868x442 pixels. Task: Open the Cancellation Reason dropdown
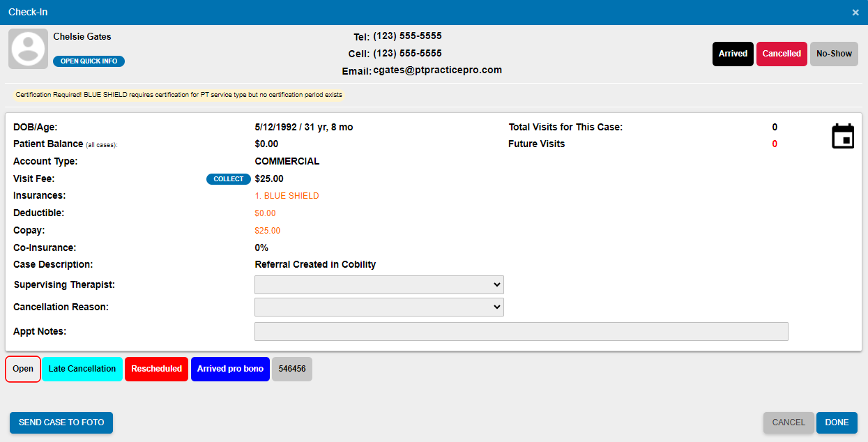[379, 307]
